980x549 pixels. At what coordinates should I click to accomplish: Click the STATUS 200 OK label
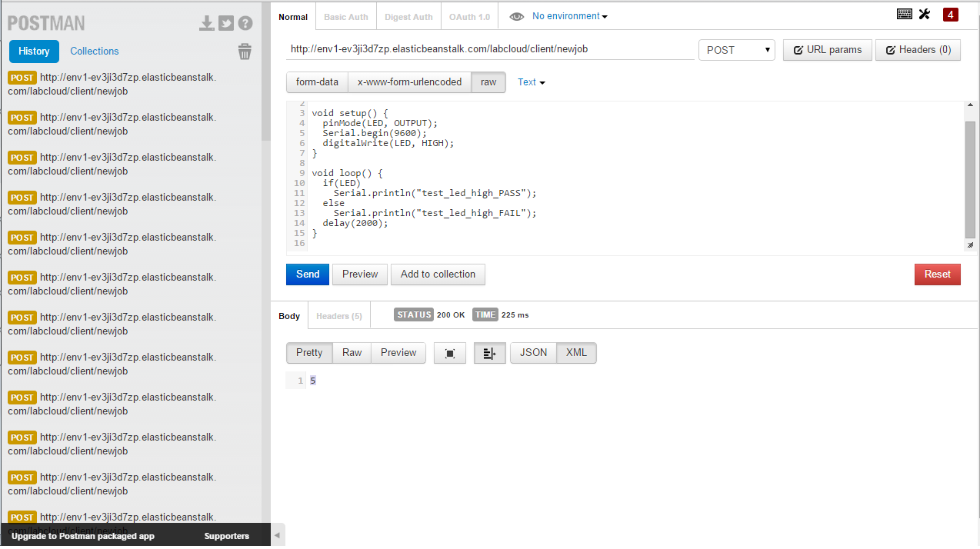[429, 315]
